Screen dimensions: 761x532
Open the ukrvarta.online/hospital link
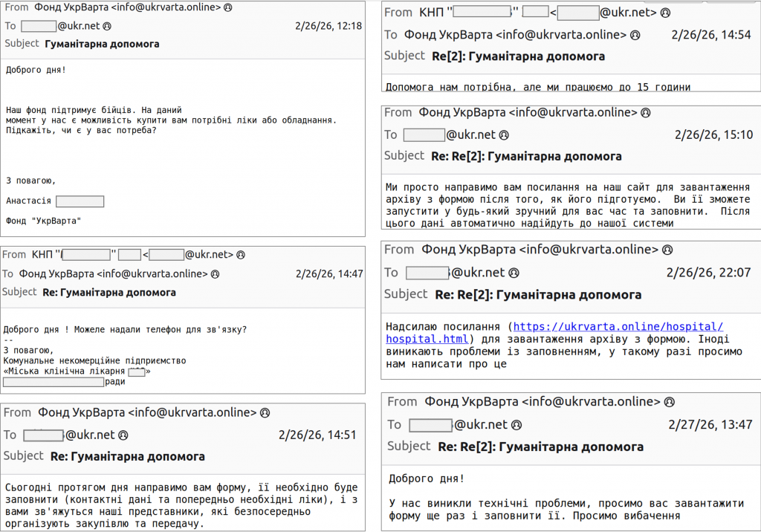(618, 327)
